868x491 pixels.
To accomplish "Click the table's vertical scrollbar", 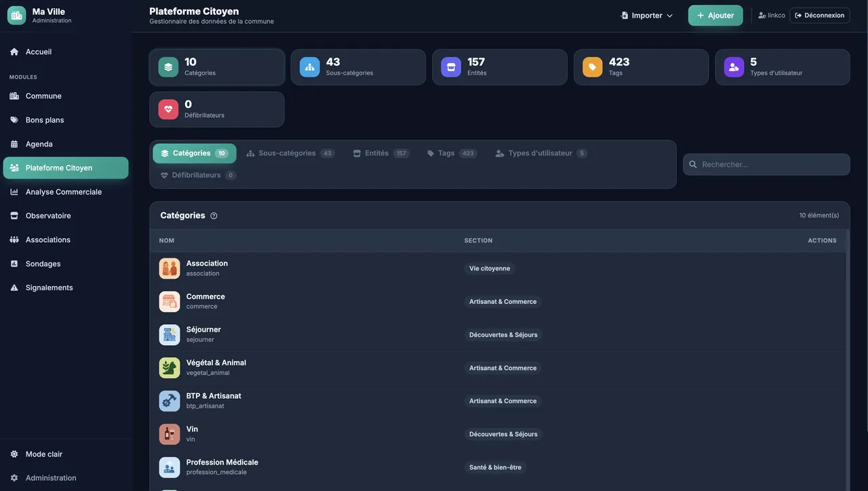I will [x=848, y=359].
